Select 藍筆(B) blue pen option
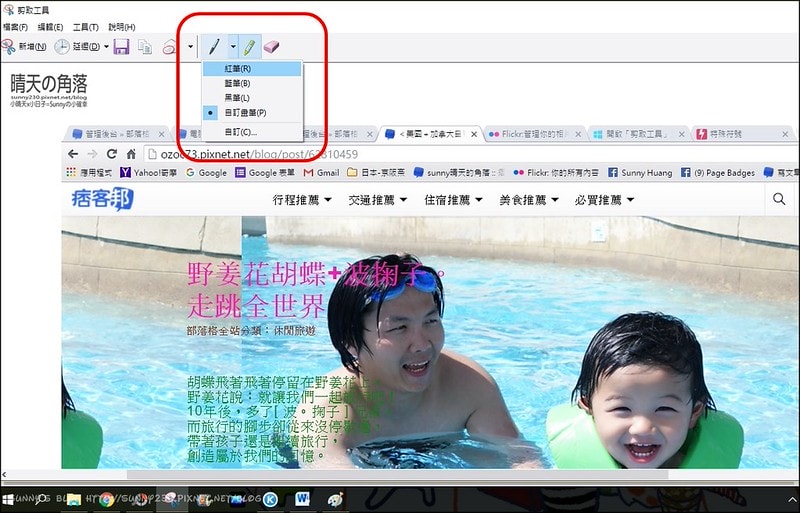Screen dimensions: 800x513 pyautogui.click(x=237, y=83)
